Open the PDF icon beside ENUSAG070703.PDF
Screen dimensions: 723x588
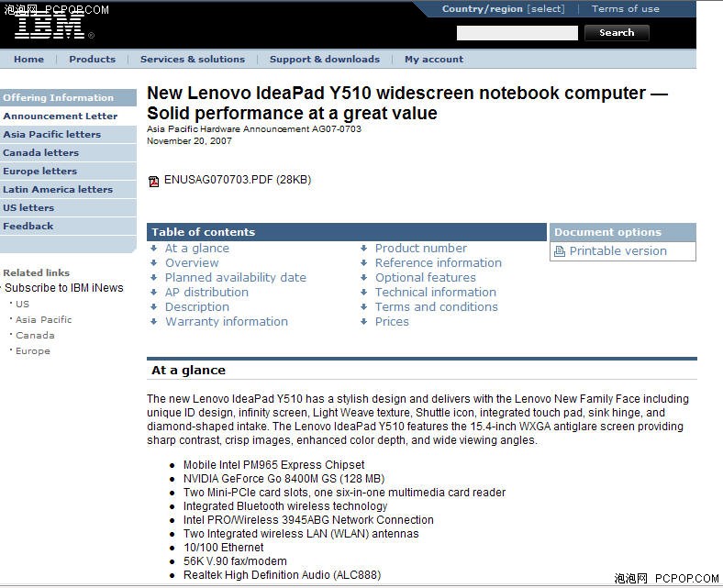pyautogui.click(x=153, y=182)
